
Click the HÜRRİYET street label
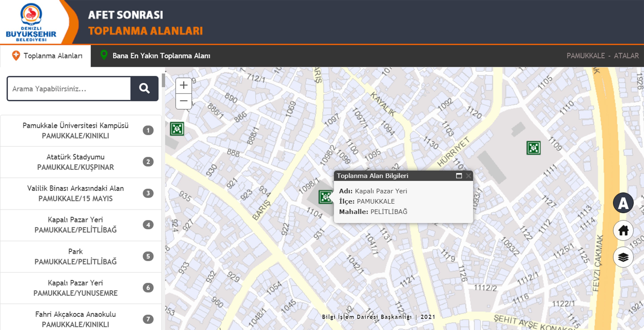[x=453, y=152]
